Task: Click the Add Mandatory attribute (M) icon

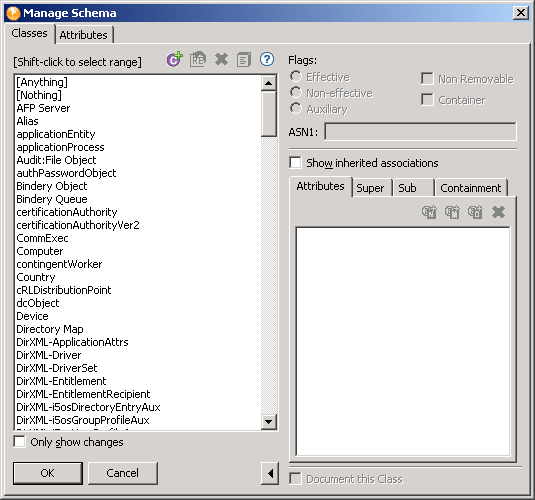Action: point(452,212)
